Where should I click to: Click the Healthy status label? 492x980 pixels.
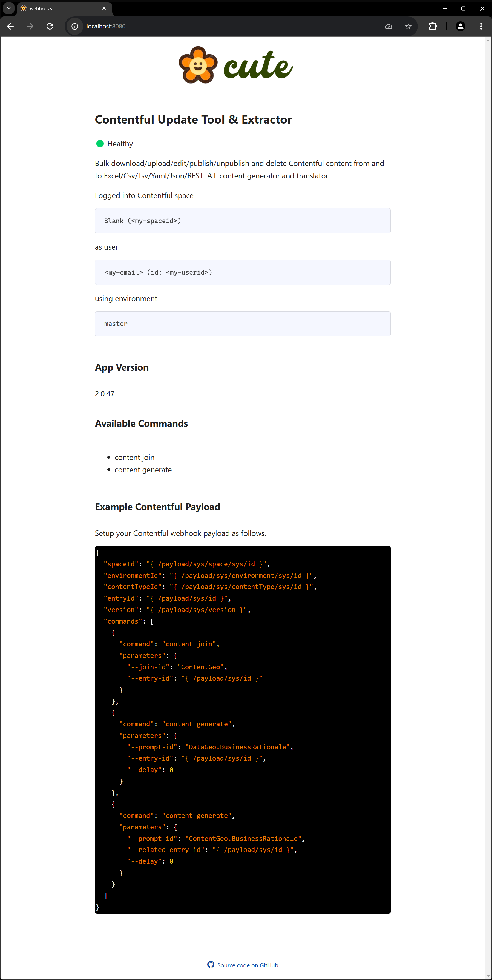[x=120, y=143]
